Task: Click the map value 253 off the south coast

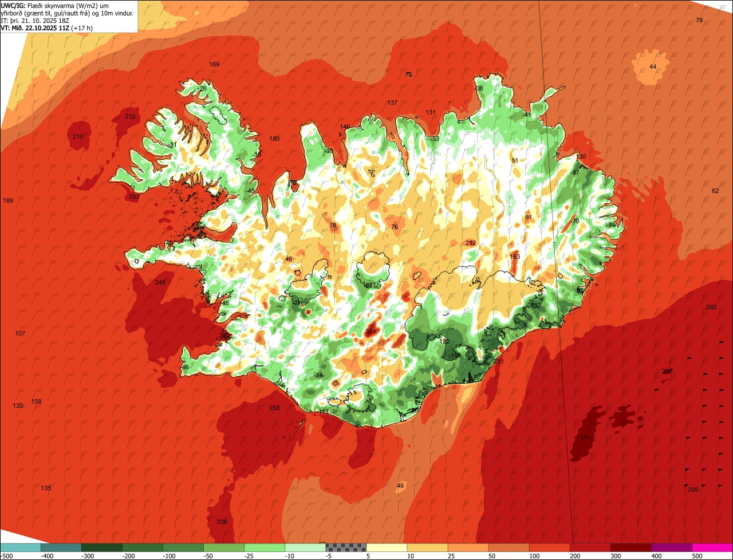Action: 274,408
